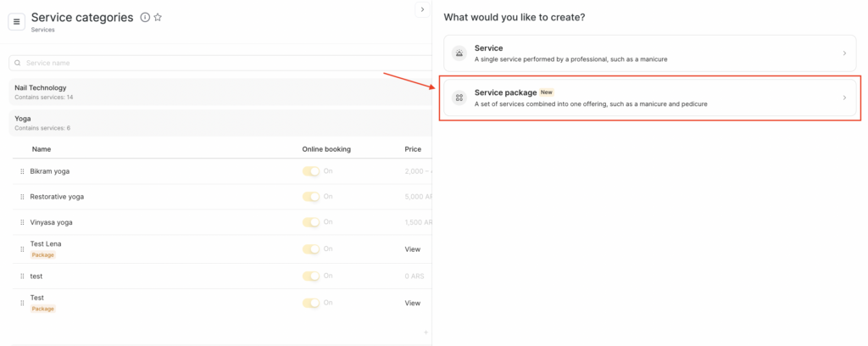This screenshot has width=868, height=346.
Task: Click the info icon beside Service categories
Action: pos(145,18)
